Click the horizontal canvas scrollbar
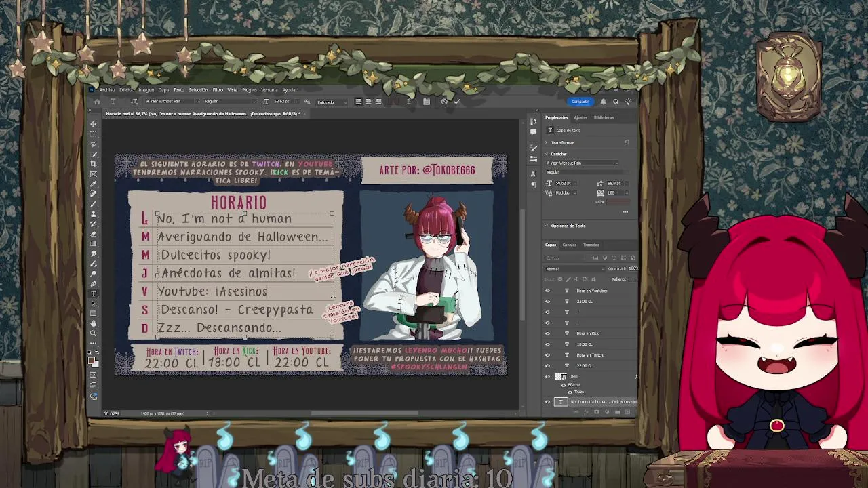 point(365,413)
